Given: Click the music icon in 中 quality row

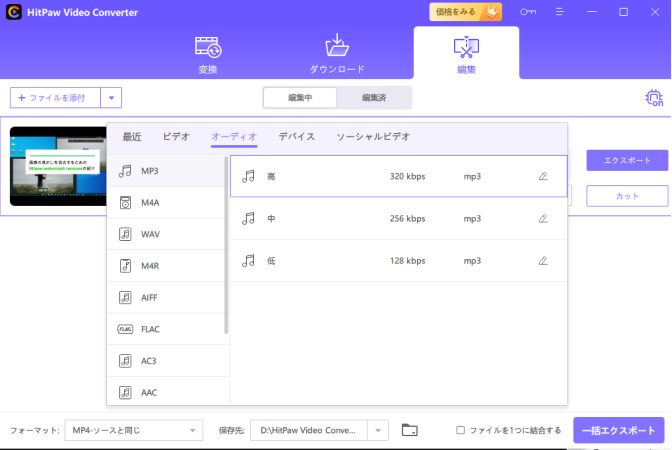Looking at the screenshot, I should [x=248, y=219].
